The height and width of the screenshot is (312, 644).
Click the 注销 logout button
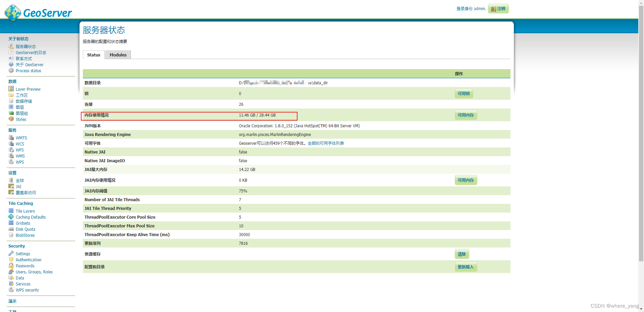(x=498, y=9)
